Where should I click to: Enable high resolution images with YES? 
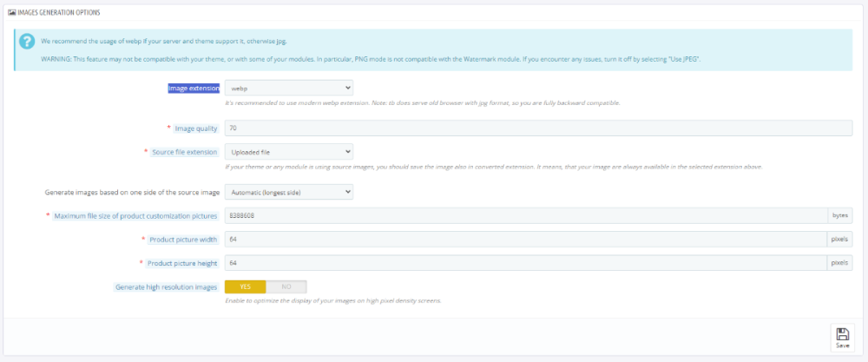pos(245,286)
